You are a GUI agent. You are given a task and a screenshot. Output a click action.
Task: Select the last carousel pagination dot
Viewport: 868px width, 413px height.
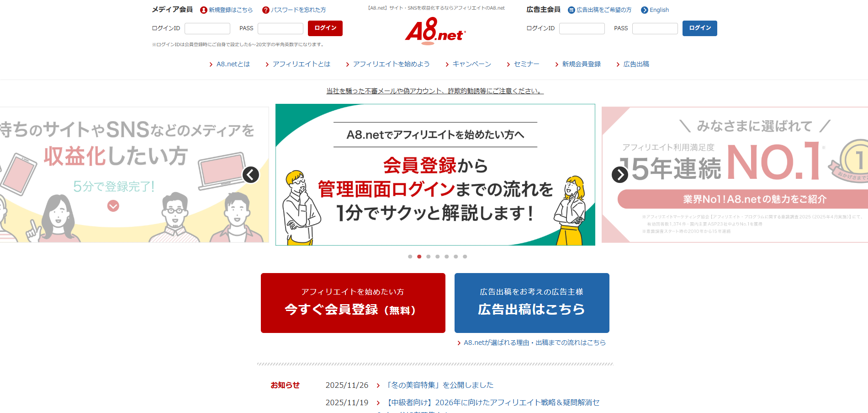465,257
